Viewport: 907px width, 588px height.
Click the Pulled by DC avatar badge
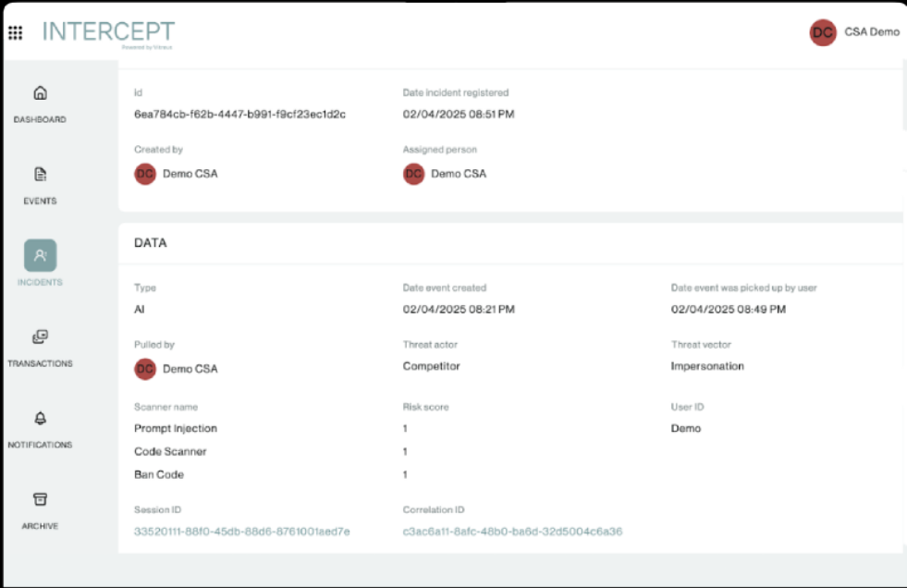click(x=144, y=369)
